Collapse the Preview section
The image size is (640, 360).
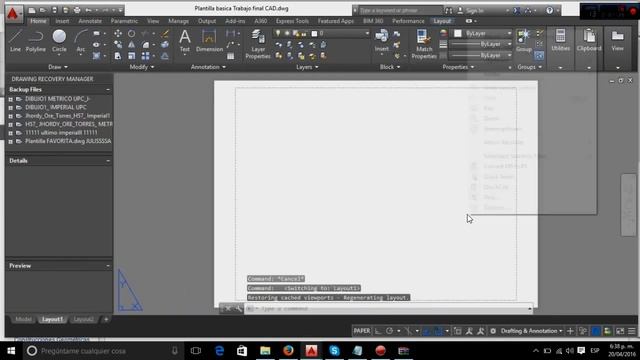[108, 266]
